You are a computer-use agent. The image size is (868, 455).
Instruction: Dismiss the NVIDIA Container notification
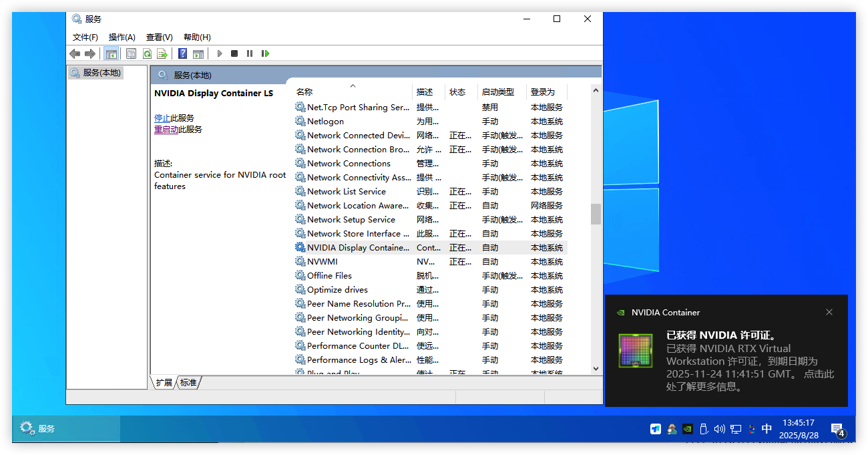click(829, 312)
